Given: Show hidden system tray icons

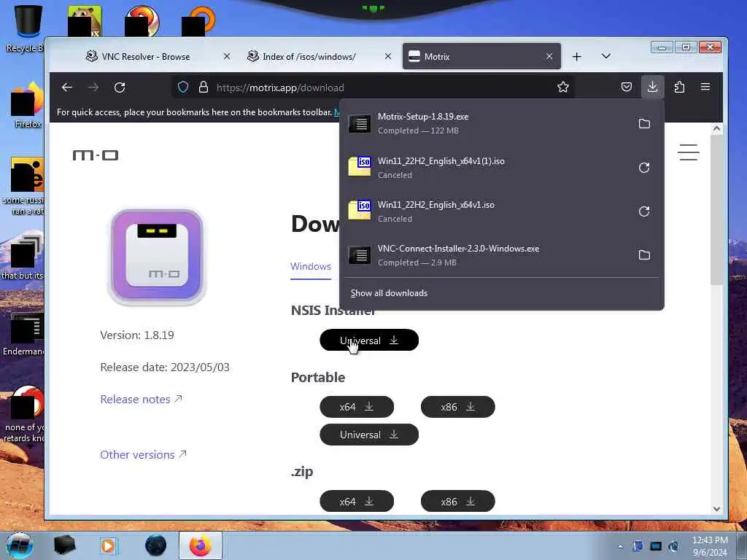Looking at the screenshot, I should click(x=620, y=546).
